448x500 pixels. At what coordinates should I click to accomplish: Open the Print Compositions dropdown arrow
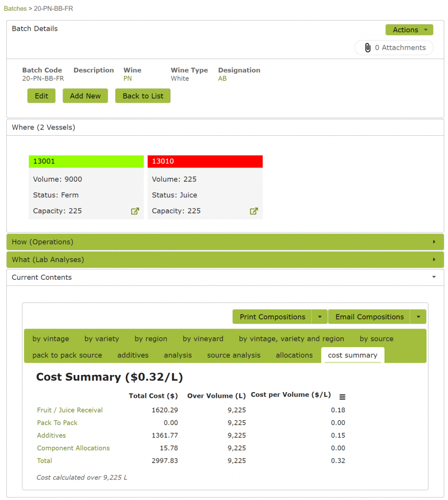319,316
